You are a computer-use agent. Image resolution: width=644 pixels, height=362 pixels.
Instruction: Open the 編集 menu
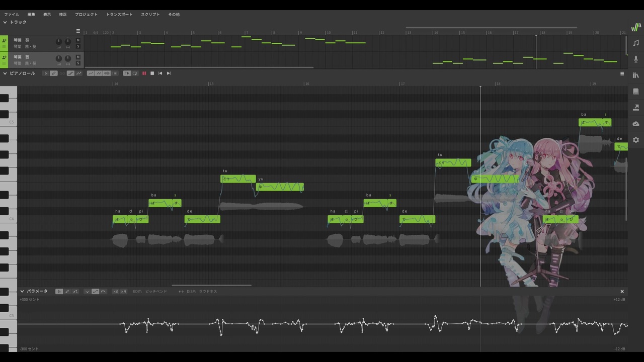tap(31, 15)
